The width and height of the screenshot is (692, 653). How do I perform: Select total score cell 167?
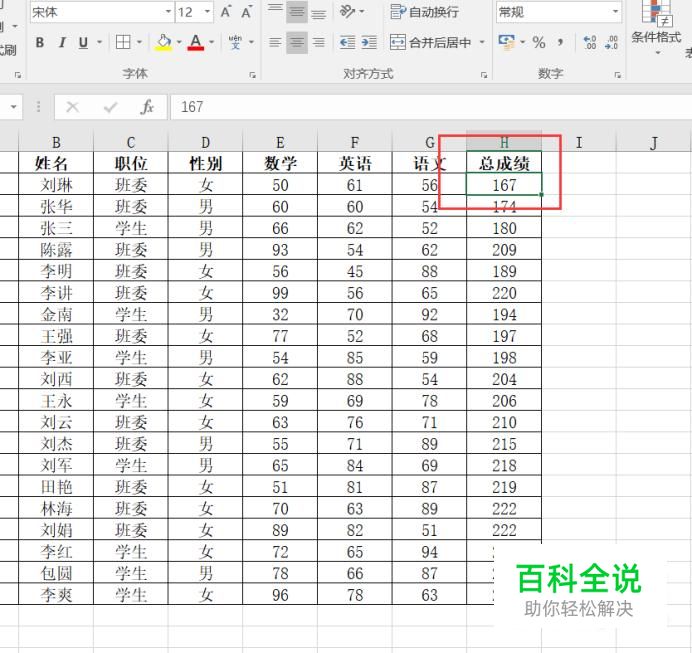coord(504,184)
